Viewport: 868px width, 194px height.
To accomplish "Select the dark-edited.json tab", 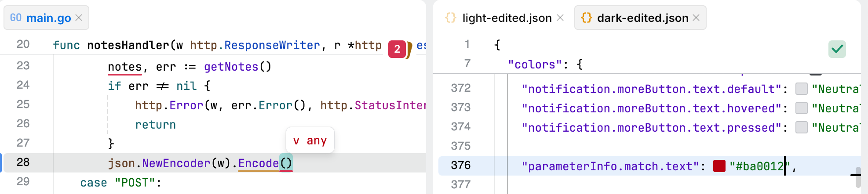I will click(x=642, y=18).
